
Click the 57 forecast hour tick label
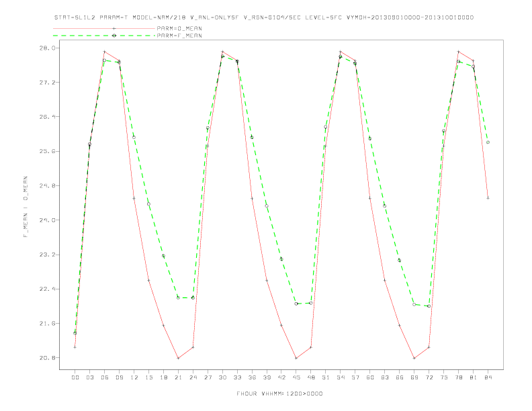coord(355,377)
